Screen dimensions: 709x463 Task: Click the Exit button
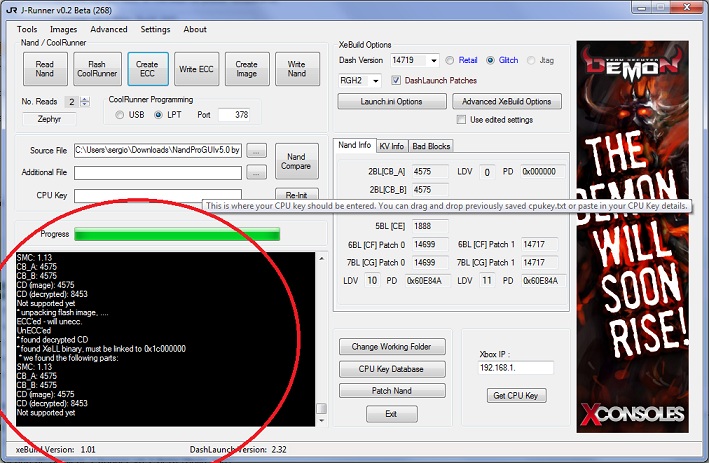click(x=392, y=414)
